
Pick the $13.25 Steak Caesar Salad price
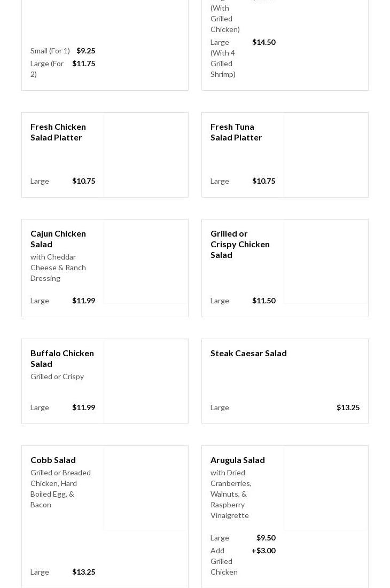(x=348, y=407)
